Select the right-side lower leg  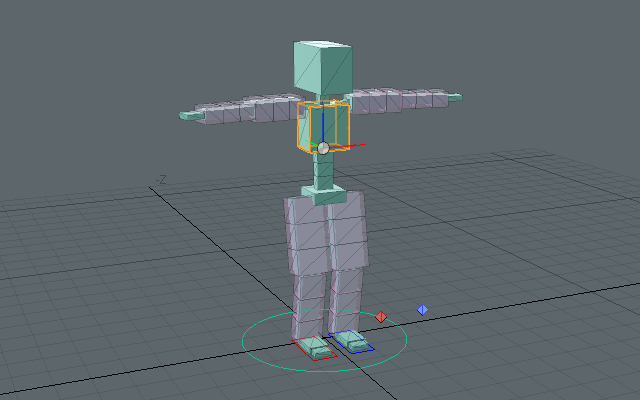point(349,298)
